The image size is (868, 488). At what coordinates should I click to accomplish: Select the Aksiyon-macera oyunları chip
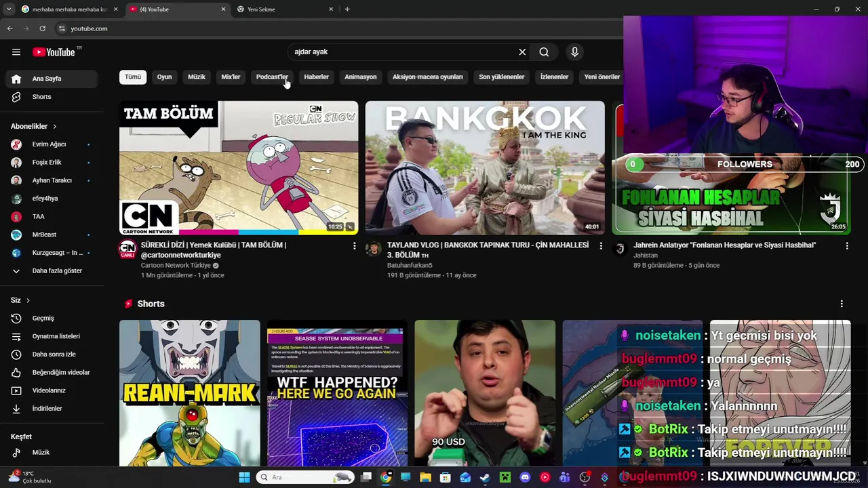point(428,77)
